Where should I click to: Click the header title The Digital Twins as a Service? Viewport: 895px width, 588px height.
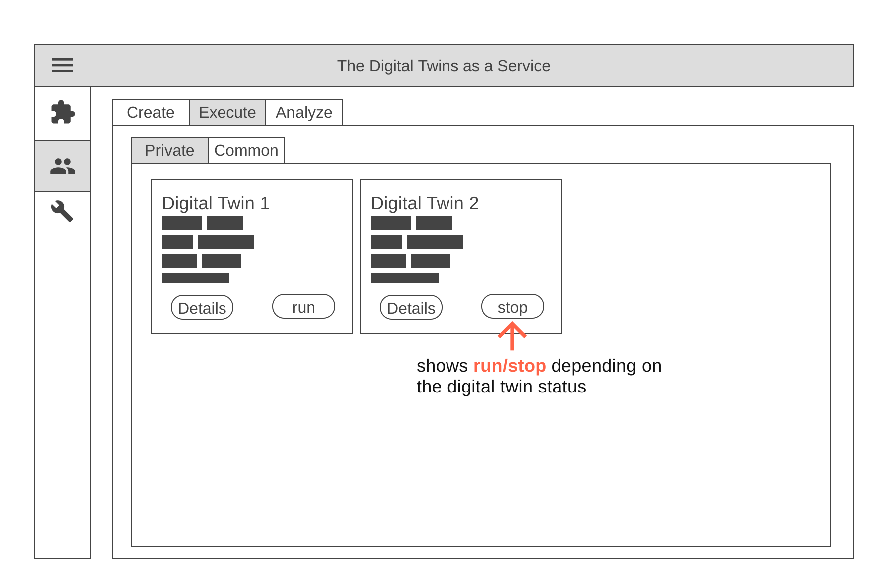point(444,66)
